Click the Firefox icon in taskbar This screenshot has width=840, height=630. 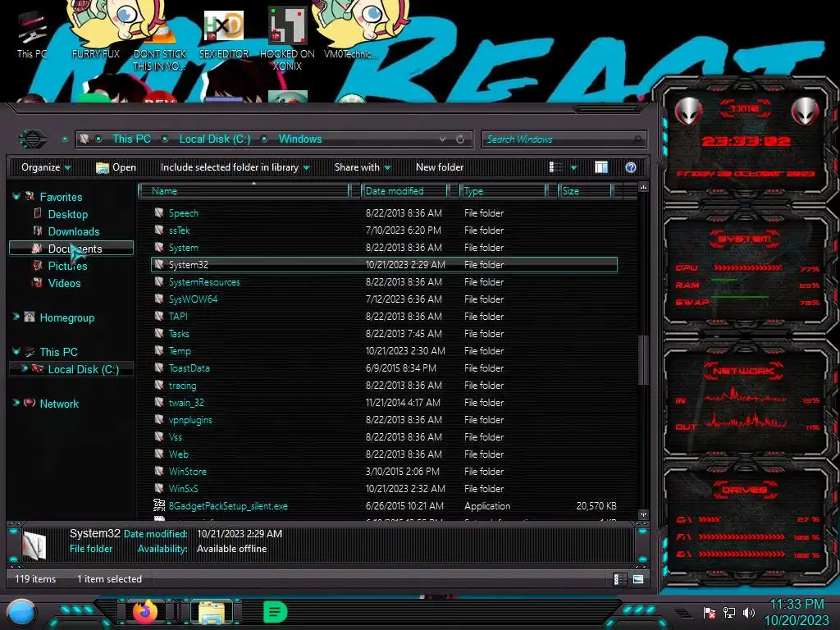click(144, 612)
